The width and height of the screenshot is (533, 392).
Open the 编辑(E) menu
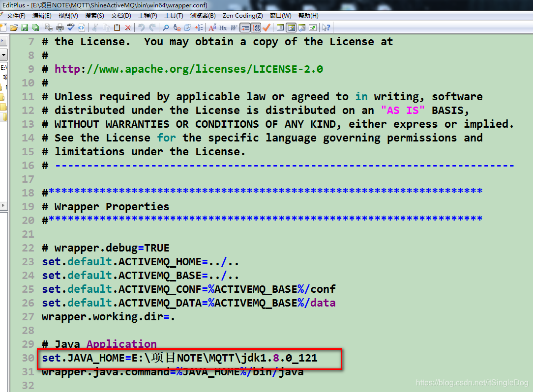42,16
